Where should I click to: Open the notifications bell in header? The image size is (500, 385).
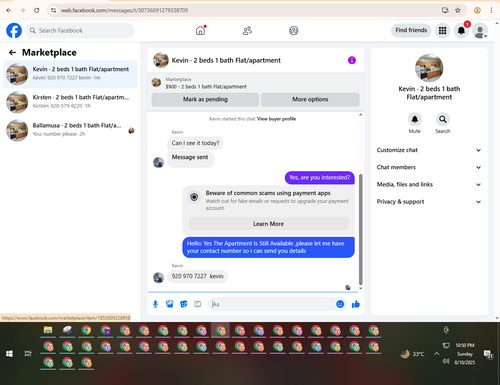pyautogui.click(x=461, y=31)
